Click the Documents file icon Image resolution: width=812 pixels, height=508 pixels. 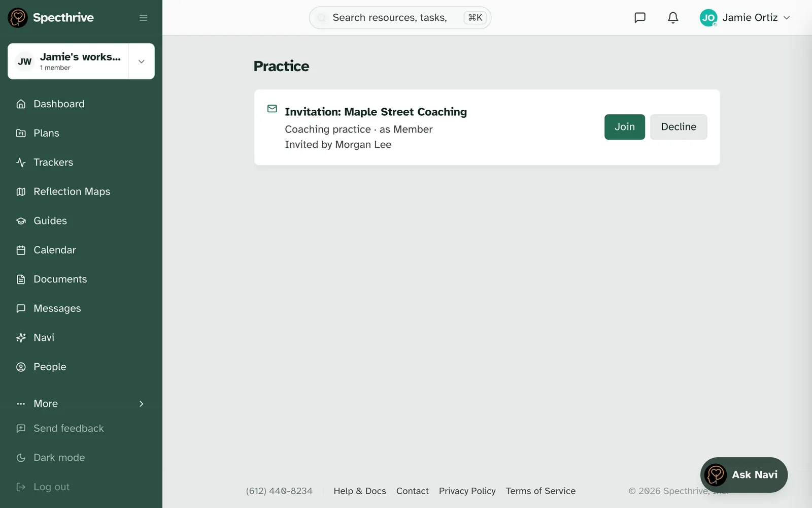21,279
